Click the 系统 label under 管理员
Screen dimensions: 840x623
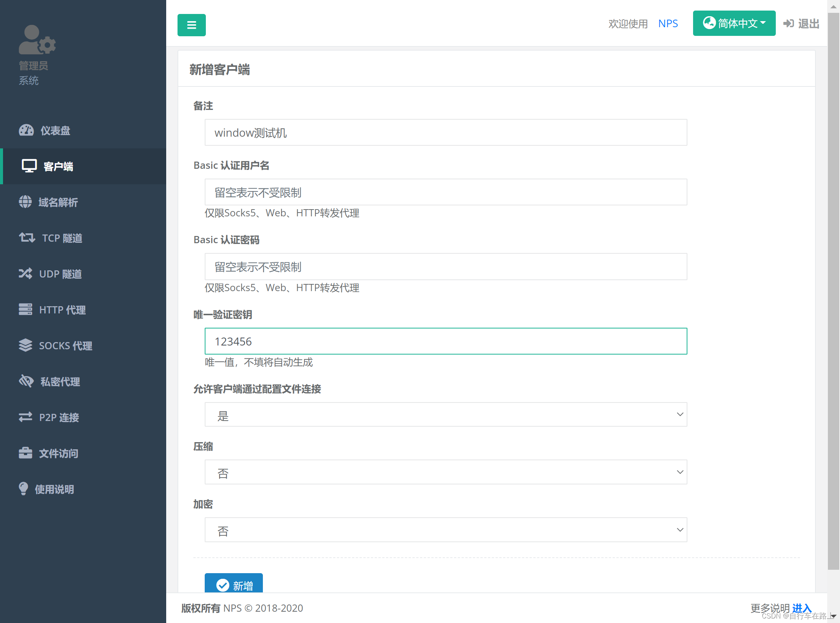tap(29, 80)
